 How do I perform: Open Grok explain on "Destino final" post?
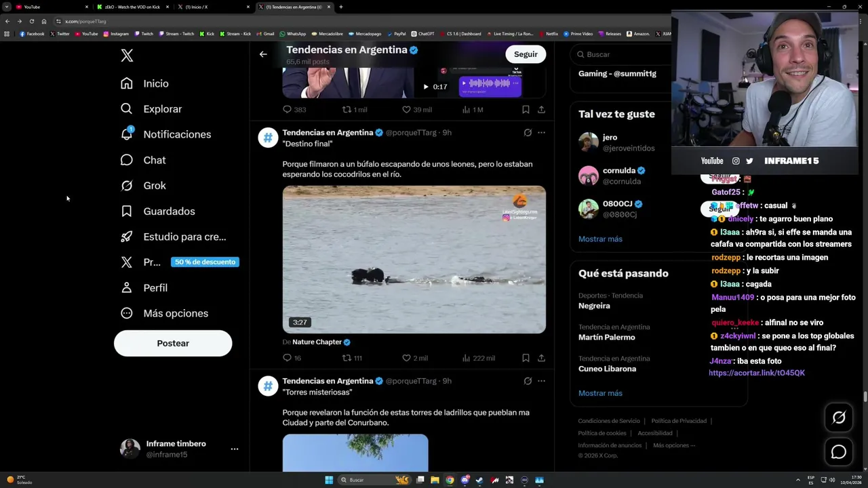(528, 133)
